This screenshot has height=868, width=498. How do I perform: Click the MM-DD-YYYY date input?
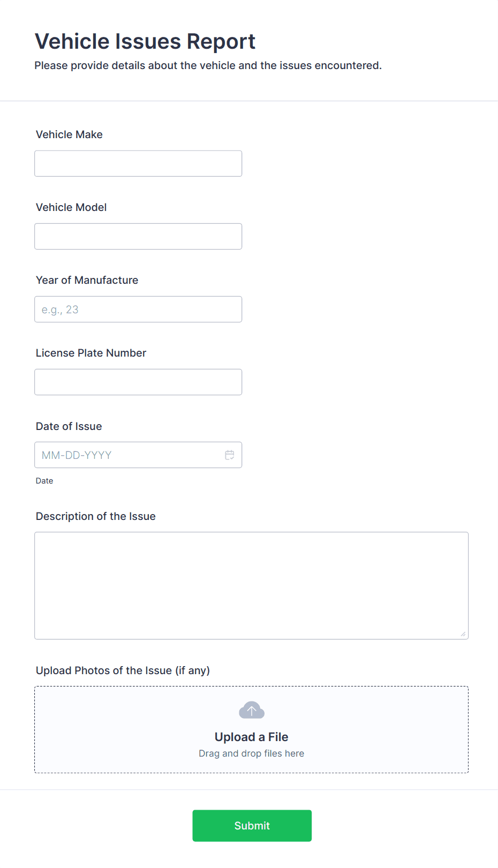129,455
